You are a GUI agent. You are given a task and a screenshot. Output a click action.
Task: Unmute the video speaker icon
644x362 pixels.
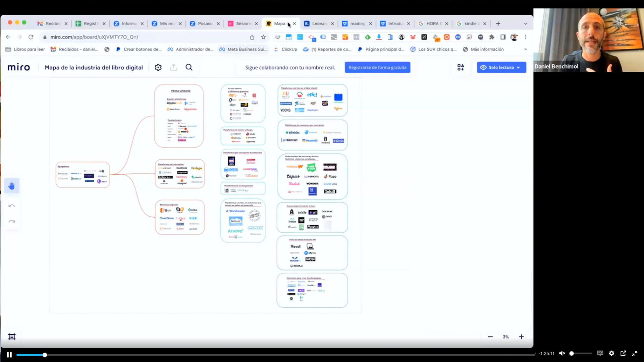point(562,353)
